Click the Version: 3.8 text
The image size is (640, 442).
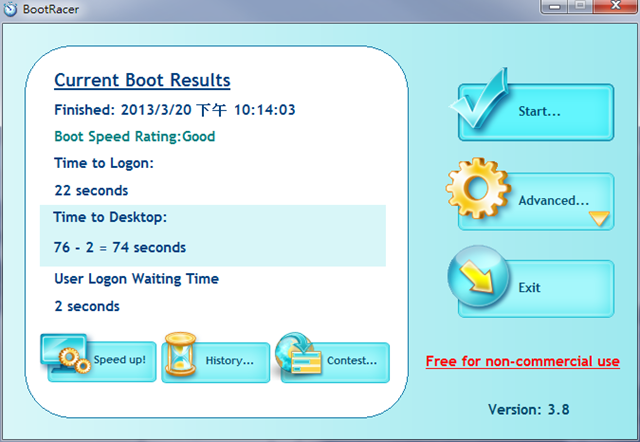tap(529, 409)
